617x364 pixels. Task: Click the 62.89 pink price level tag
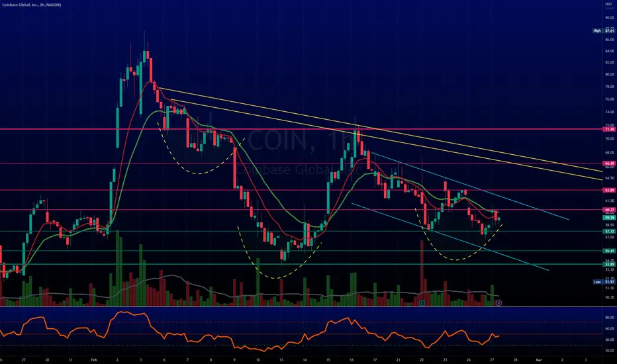pos(609,190)
